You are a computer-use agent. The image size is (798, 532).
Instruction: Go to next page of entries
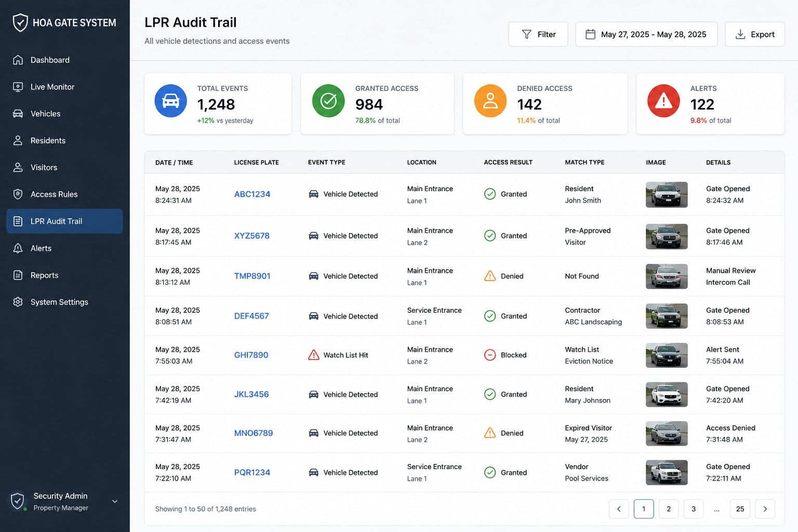[765, 509]
